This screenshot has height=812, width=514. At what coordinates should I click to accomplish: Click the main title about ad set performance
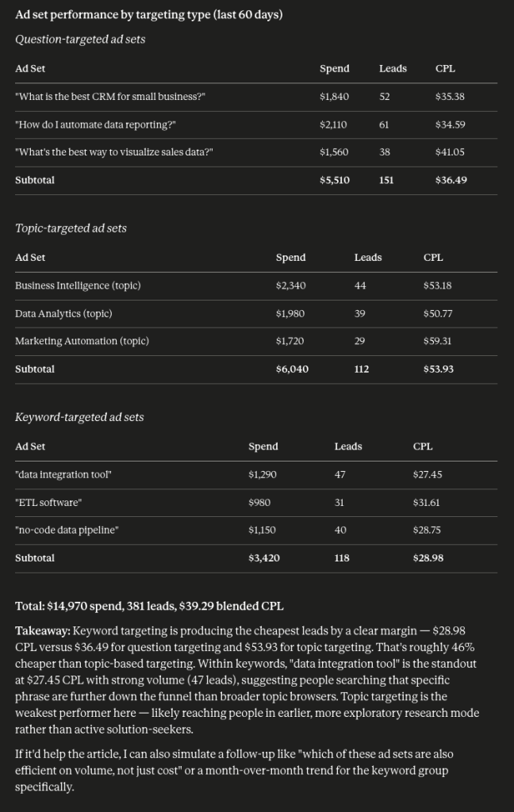point(148,14)
